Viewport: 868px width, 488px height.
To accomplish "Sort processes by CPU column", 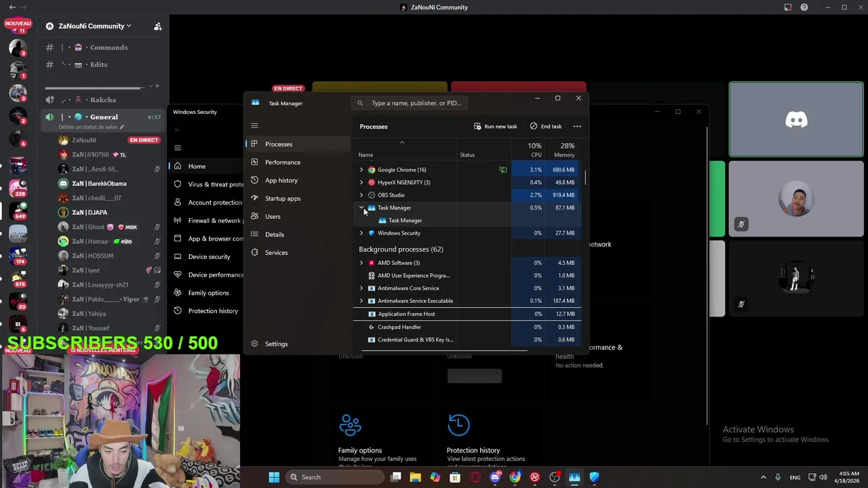I will pyautogui.click(x=528, y=150).
